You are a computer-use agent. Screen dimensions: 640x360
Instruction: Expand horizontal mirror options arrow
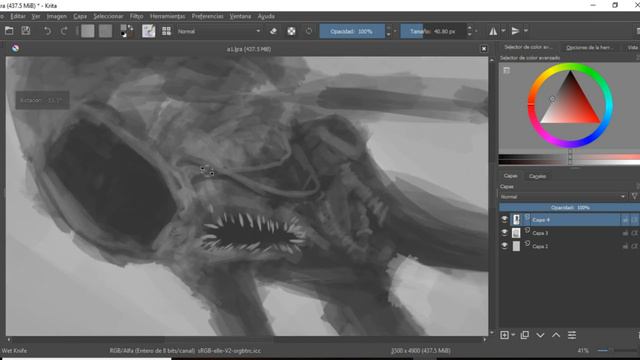click(503, 31)
